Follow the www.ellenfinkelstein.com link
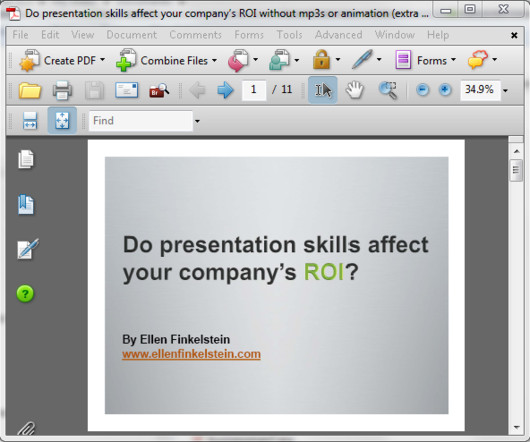 pos(191,354)
